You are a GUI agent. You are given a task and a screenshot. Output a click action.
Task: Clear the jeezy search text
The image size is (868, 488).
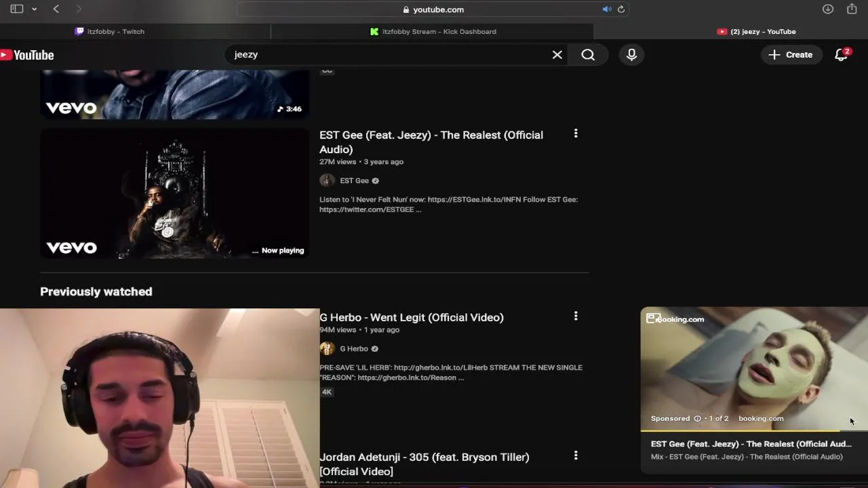pos(557,55)
